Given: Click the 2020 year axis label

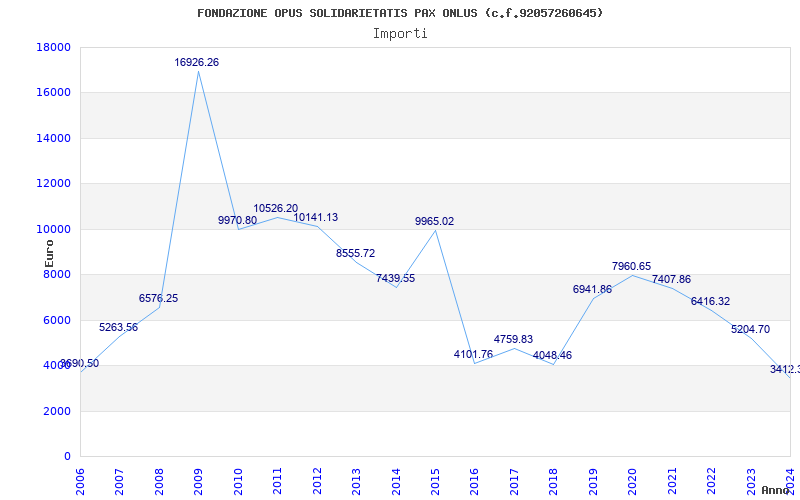Looking at the screenshot, I should (x=633, y=481).
